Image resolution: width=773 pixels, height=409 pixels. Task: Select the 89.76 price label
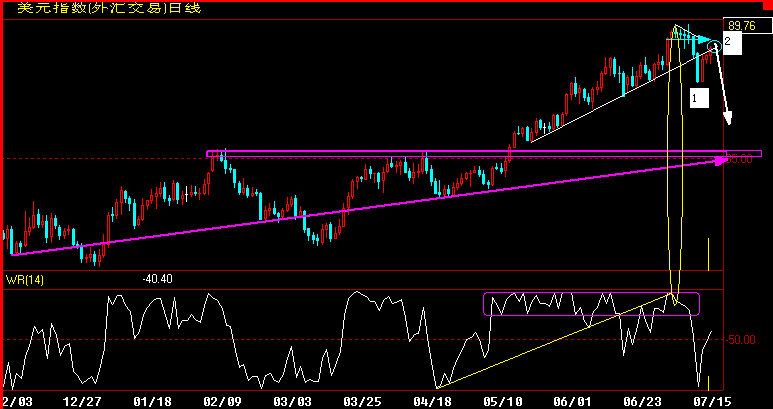[x=741, y=26]
